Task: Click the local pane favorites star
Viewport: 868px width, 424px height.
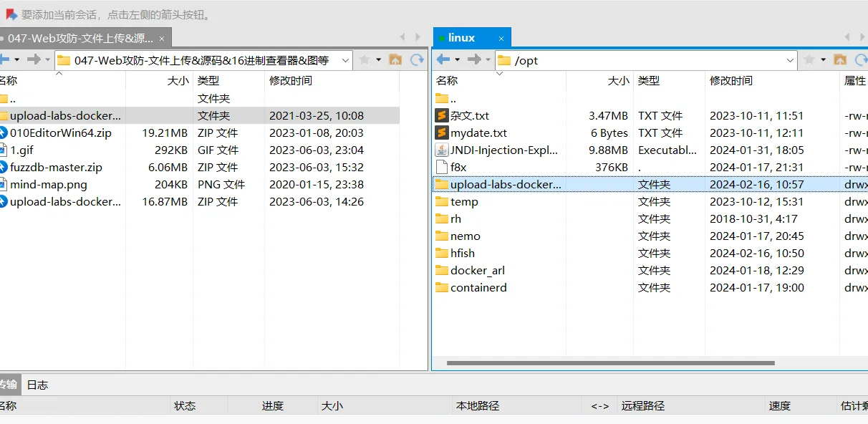Action: tap(365, 59)
